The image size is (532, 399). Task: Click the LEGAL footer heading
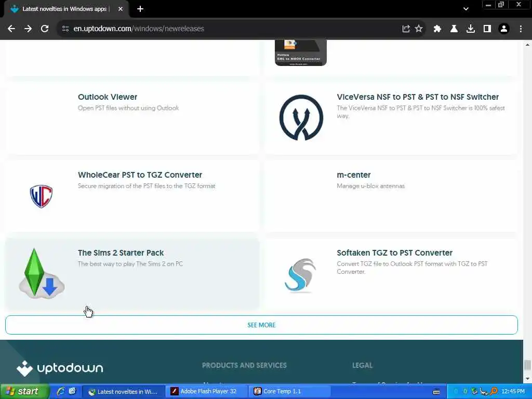(362, 365)
